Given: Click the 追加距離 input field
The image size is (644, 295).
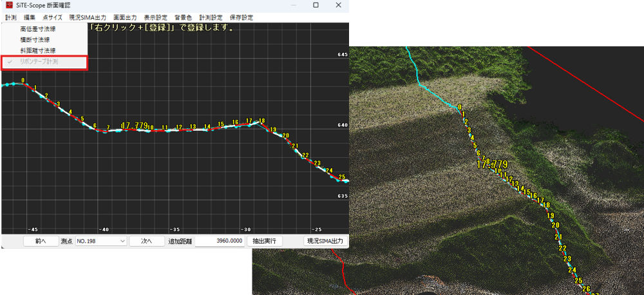Looking at the screenshot, I should pyautogui.click(x=220, y=241).
